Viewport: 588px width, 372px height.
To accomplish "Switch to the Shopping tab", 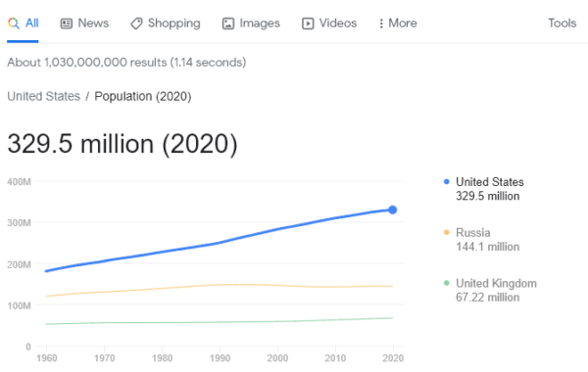I will click(166, 23).
